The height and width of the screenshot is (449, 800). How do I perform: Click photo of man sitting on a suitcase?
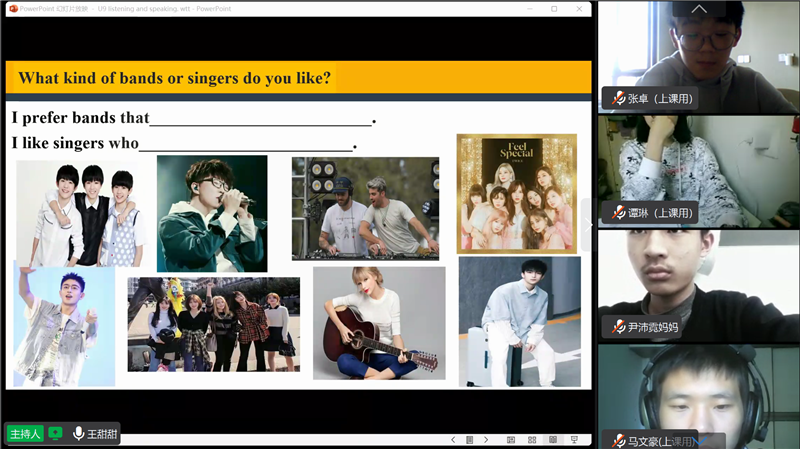(x=519, y=321)
